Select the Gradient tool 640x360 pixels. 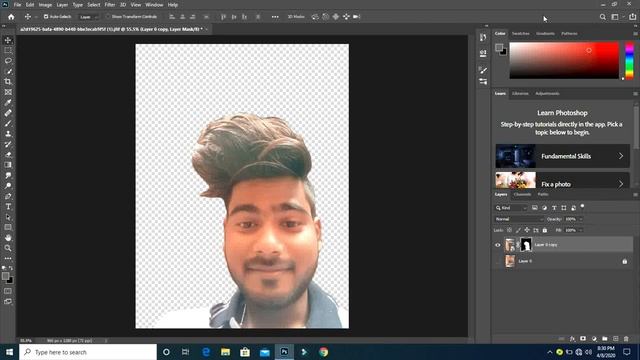pos(8,165)
